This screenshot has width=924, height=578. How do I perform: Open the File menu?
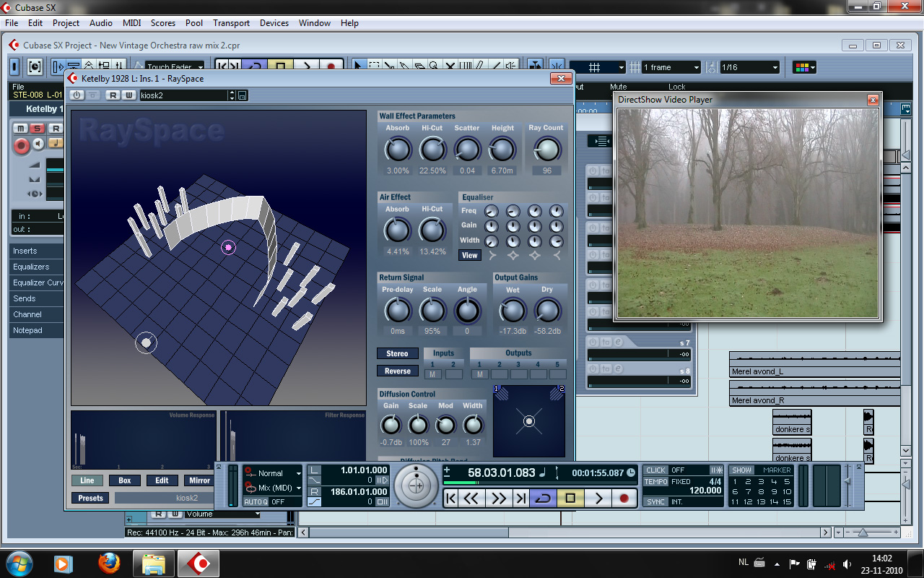coord(12,23)
